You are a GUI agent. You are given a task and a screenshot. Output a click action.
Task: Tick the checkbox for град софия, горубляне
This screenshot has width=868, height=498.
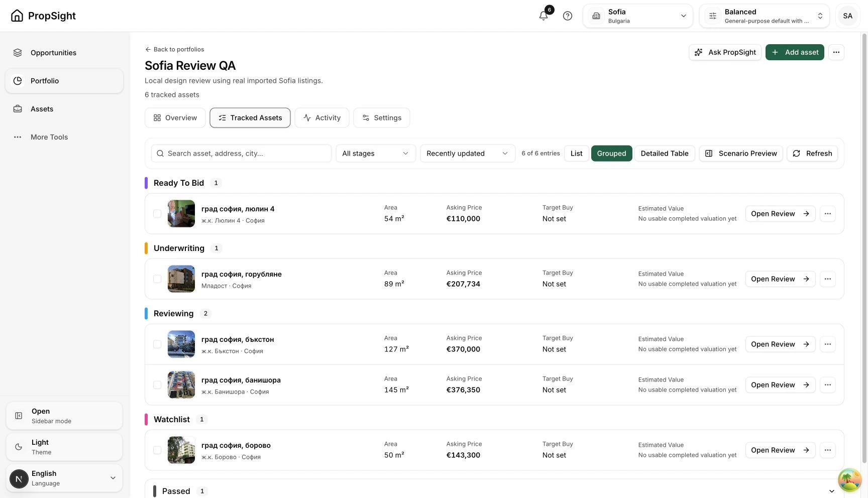(157, 279)
